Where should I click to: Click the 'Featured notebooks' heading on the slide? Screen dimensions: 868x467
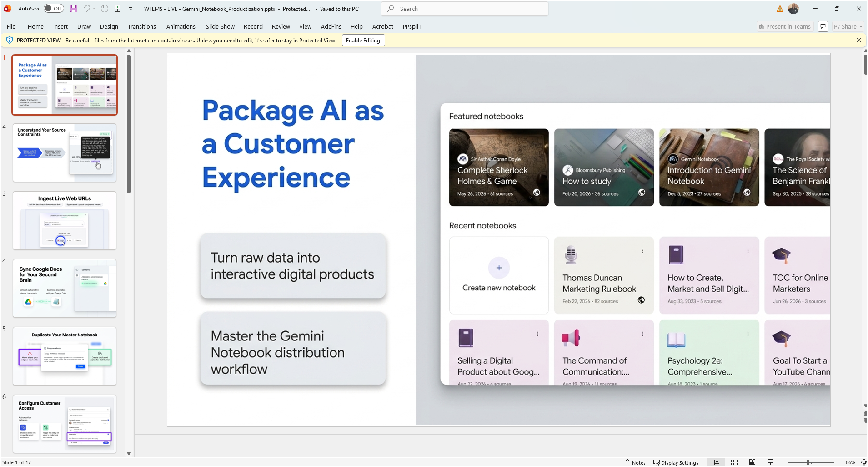[486, 116]
